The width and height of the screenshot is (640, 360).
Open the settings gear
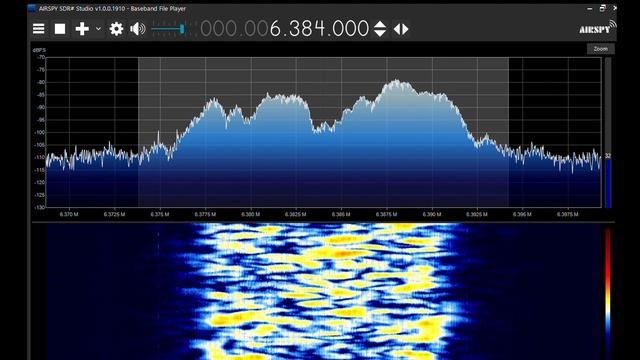click(116, 29)
